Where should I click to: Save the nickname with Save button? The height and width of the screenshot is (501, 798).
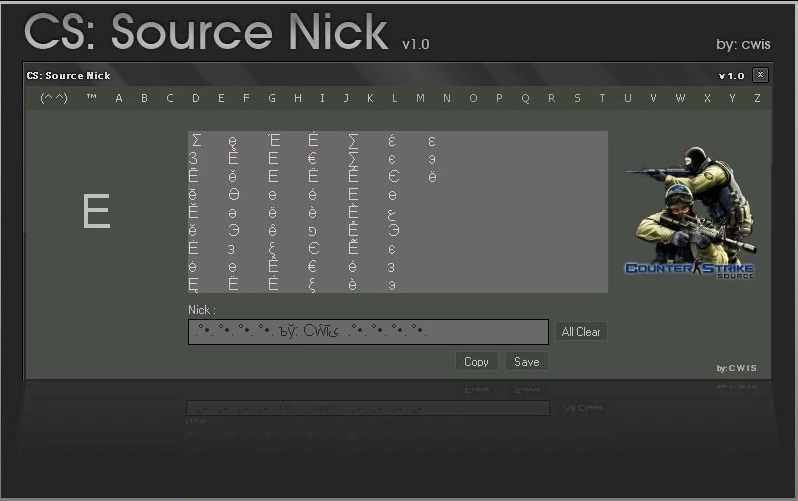click(x=527, y=361)
